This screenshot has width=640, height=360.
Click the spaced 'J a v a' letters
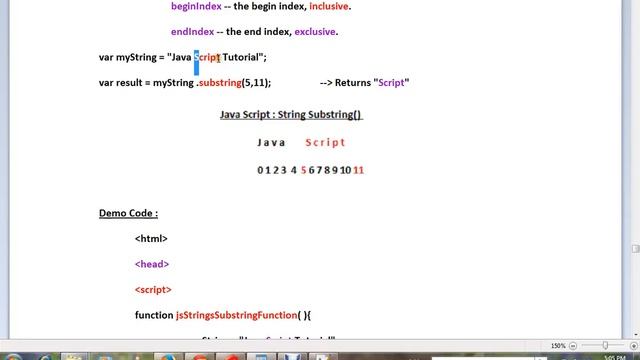[x=271, y=142]
